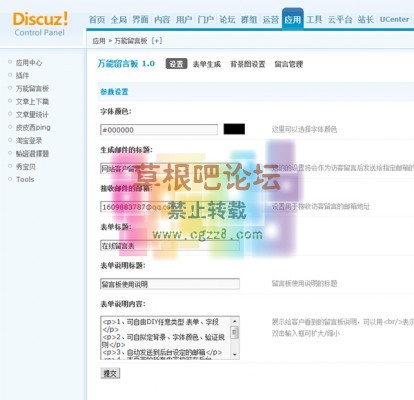Click the 生成邮件的标题 input field
The image size is (414, 400).
[170, 168]
